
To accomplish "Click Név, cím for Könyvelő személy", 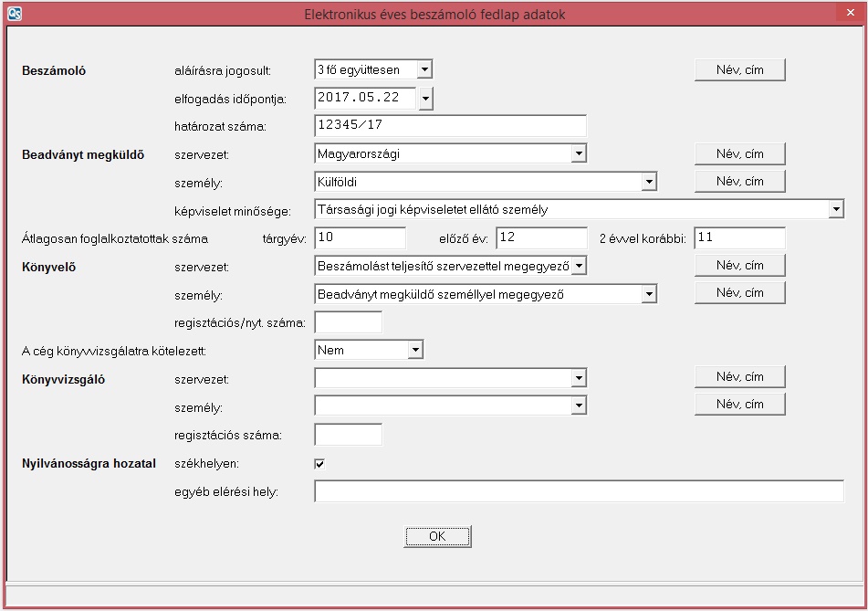I will coord(739,293).
